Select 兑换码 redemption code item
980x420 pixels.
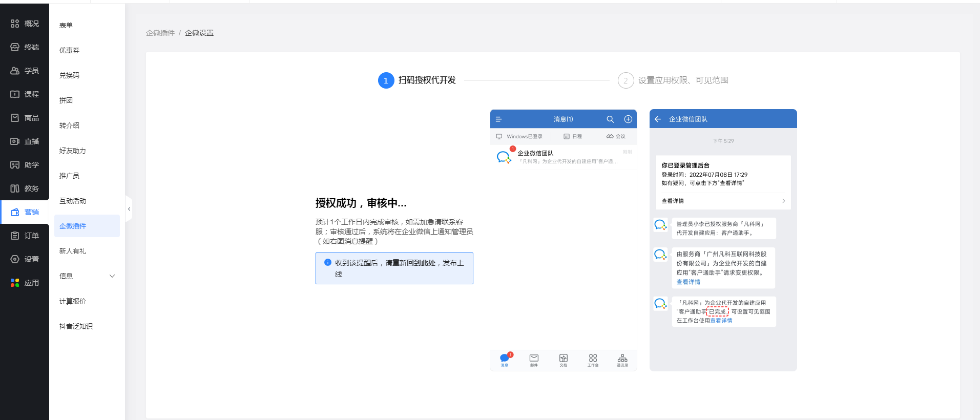[x=69, y=75]
